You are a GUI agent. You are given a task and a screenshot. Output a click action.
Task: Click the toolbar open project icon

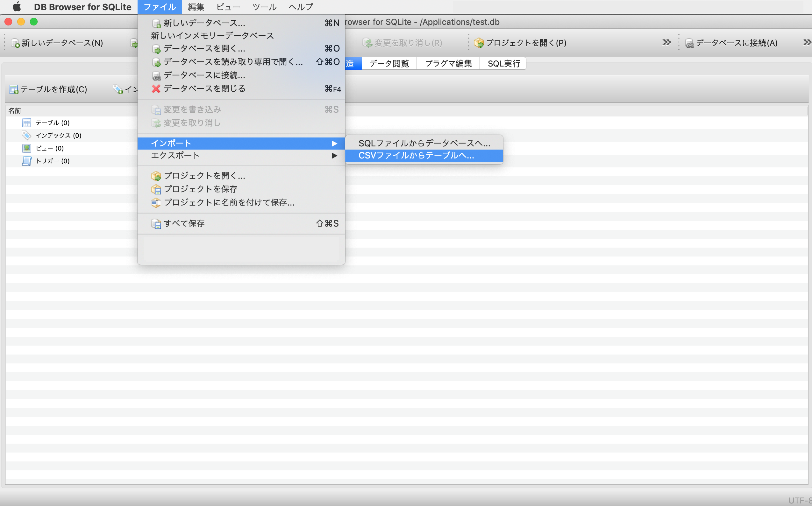(479, 43)
